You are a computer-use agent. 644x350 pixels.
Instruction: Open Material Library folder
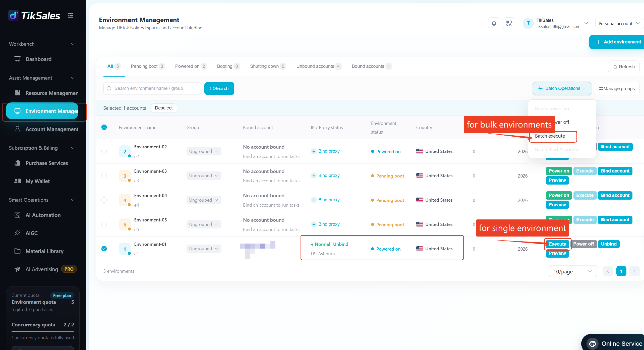pyautogui.click(x=44, y=251)
